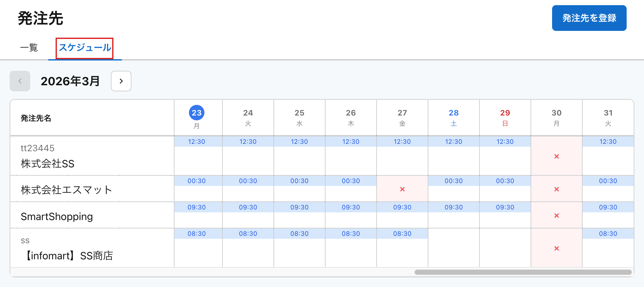Click red X for 【infomart】SS商店 on day 30

pos(557,248)
